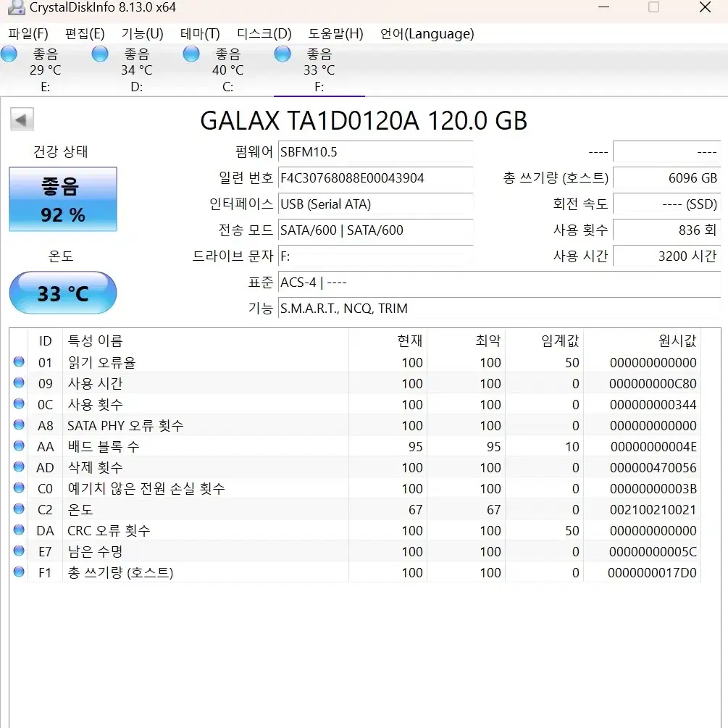Click the drive letter field showing F:

point(375,256)
